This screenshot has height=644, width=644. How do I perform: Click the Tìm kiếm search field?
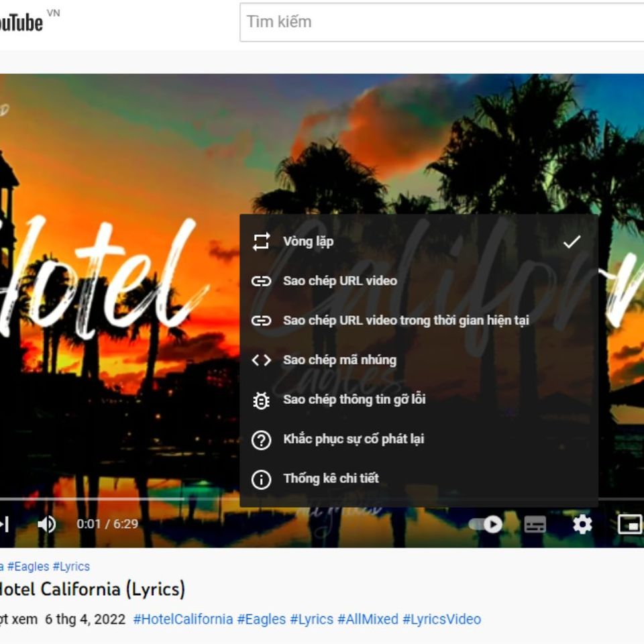(x=436, y=21)
